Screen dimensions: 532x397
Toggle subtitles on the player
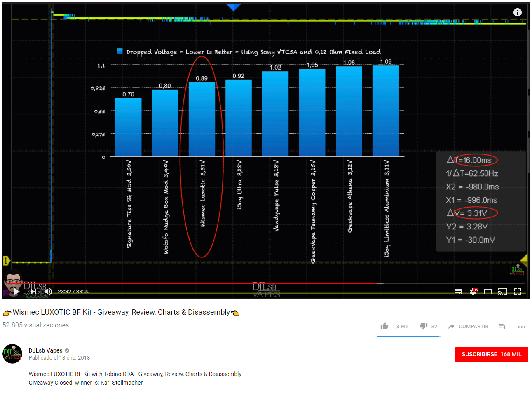pos(458,292)
